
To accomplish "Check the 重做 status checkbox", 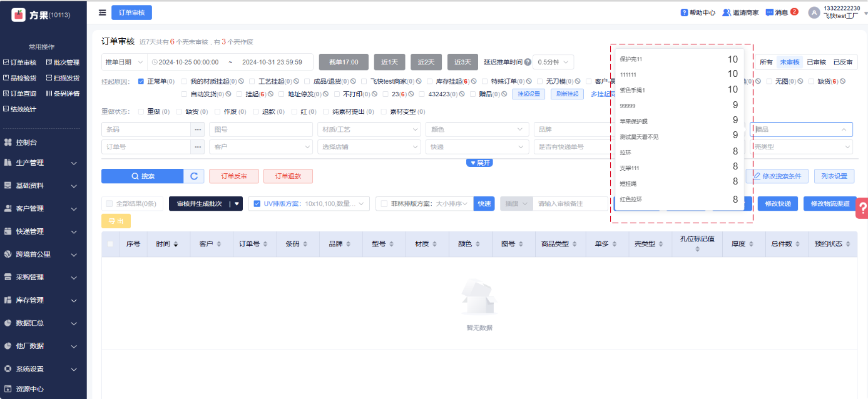I will tap(141, 112).
